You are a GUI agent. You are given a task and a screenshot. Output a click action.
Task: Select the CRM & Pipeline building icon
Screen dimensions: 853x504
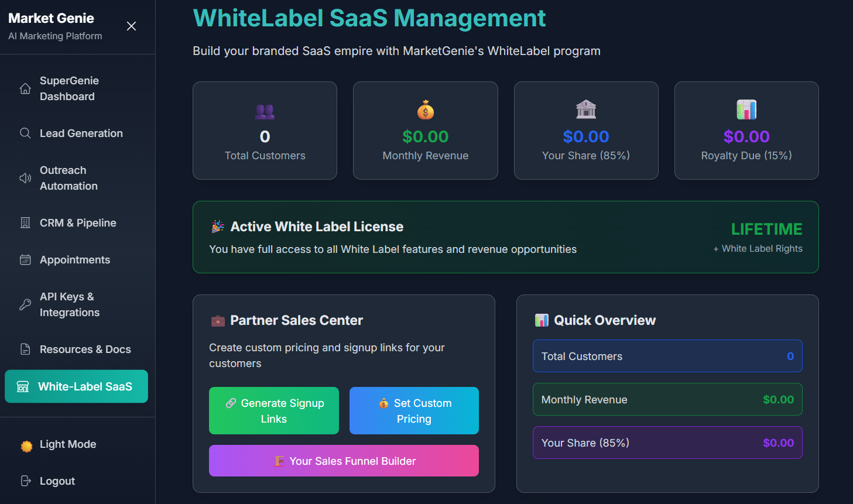[25, 222]
